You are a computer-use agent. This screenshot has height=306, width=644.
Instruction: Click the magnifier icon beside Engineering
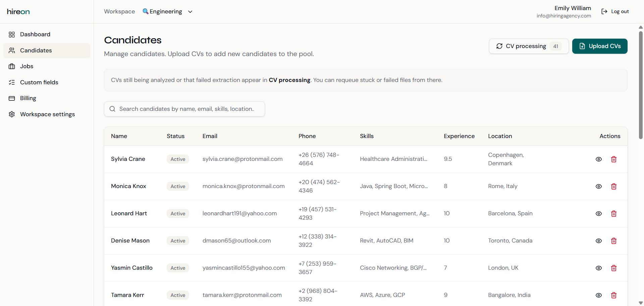tap(146, 11)
